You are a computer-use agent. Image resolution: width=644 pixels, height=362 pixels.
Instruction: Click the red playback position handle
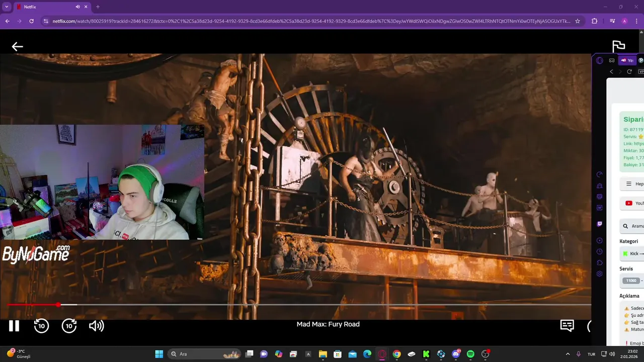tap(58, 305)
